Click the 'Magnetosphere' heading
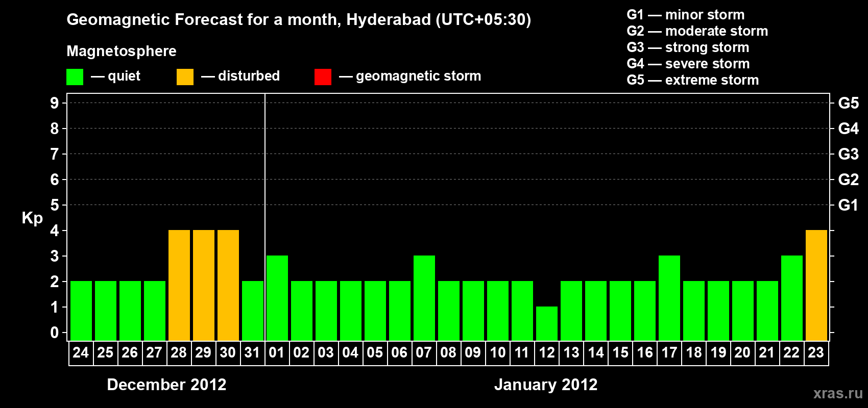868x408 pixels. coord(122,52)
